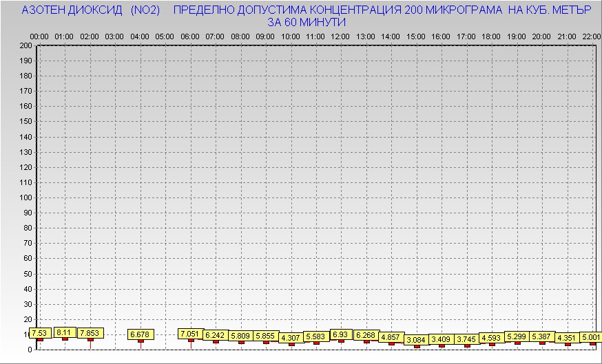Click the 200 mark on the vertical axis
Viewport: 602px width, 364px height.
(x=25, y=46)
